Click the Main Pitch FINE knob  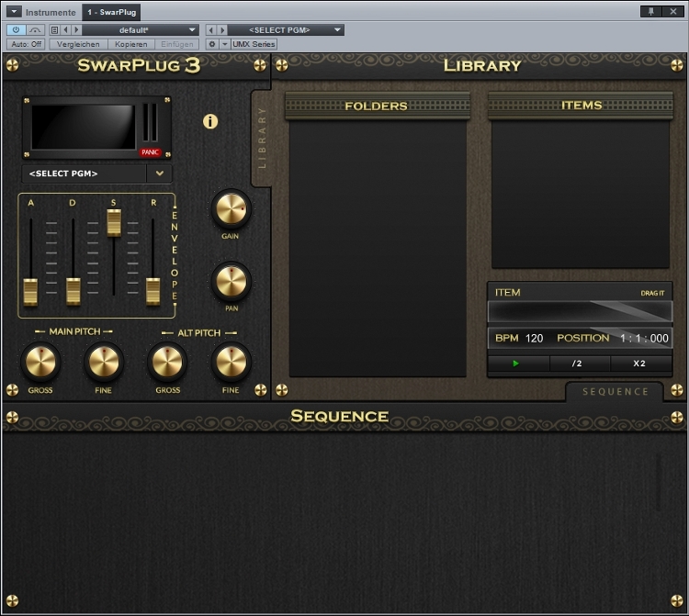[104, 362]
